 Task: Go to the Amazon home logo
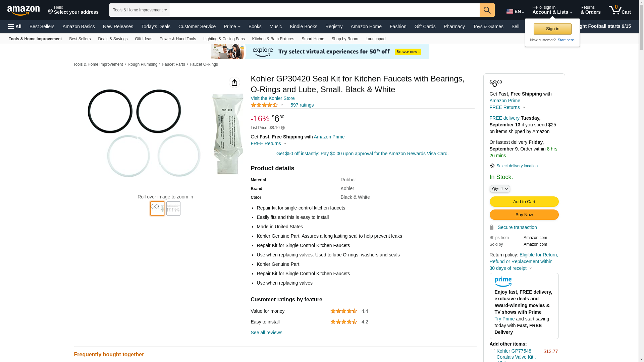[23, 10]
